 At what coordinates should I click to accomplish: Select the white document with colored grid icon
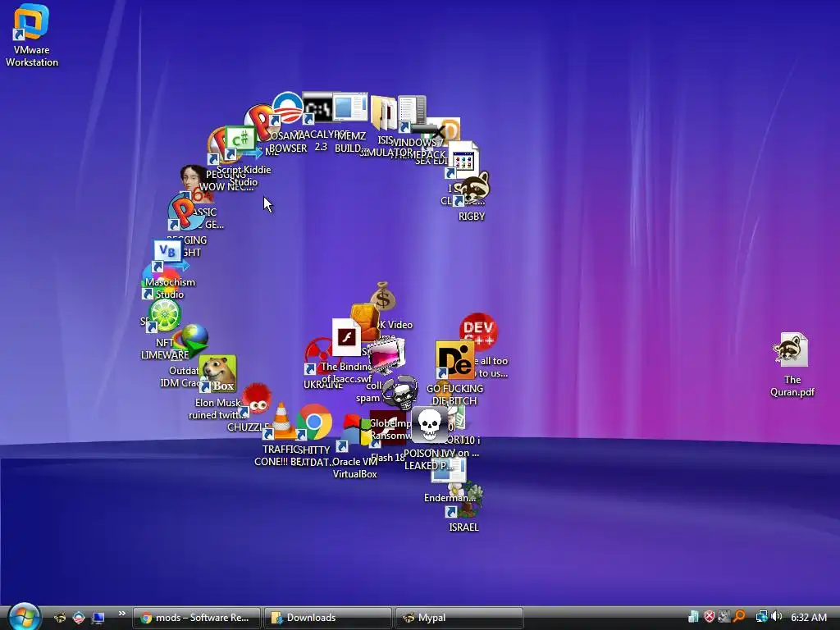(463, 160)
